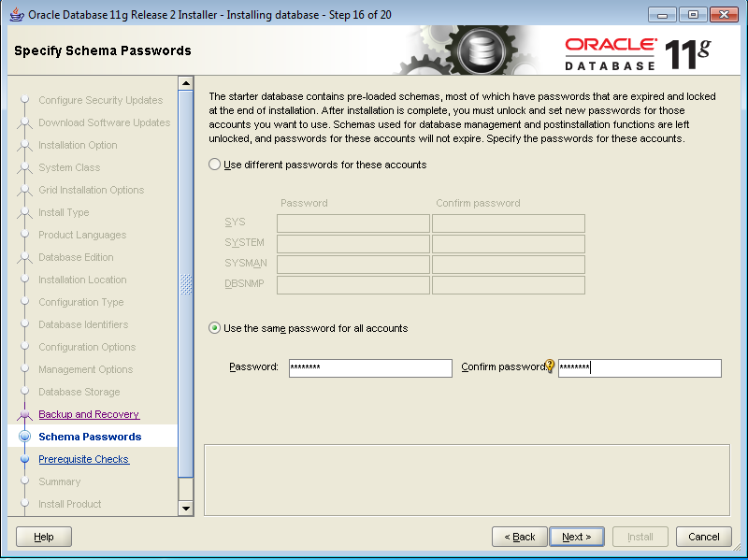Click the SYS password field

(x=353, y=223)
